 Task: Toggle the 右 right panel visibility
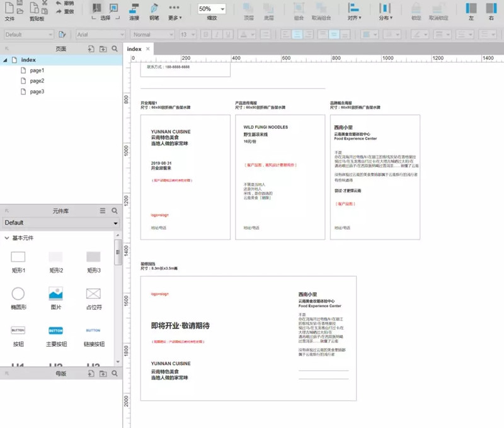[x=491, y=11]
